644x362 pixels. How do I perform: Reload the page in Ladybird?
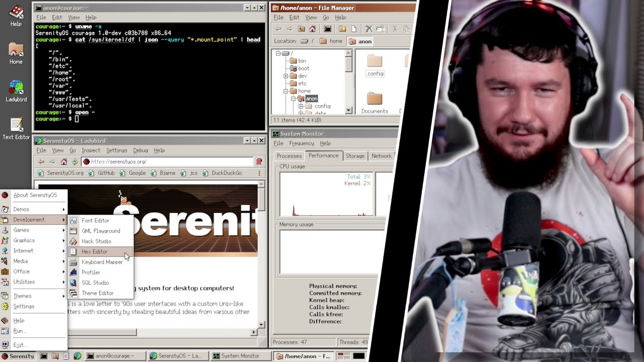[75, 161]
